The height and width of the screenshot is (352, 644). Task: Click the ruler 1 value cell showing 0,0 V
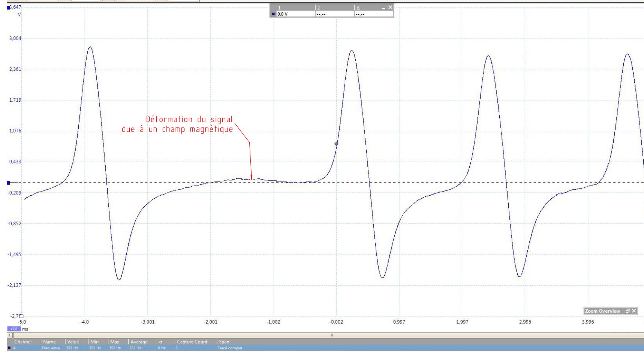pyautogui.click(x=294, y=14)
